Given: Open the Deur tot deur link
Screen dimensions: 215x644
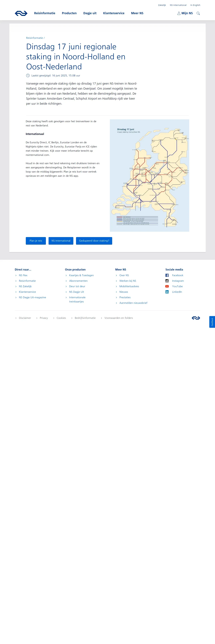Looking at the screenshot, I should (77, 286).
